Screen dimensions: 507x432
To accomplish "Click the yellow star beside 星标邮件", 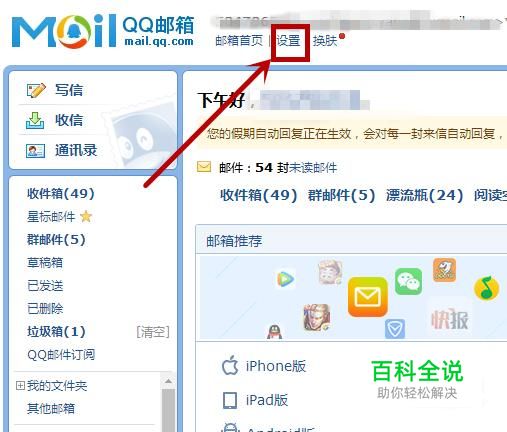I will coord(86,216).
